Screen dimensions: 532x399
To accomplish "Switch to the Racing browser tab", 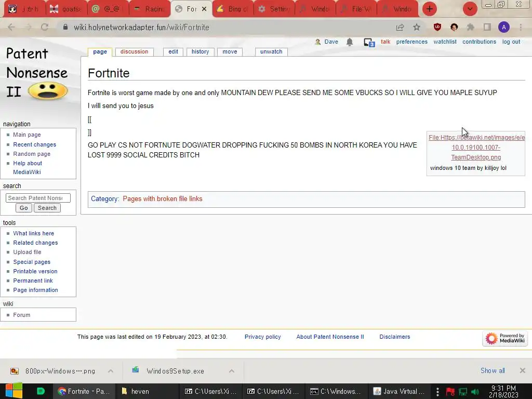I will point(149,9).
